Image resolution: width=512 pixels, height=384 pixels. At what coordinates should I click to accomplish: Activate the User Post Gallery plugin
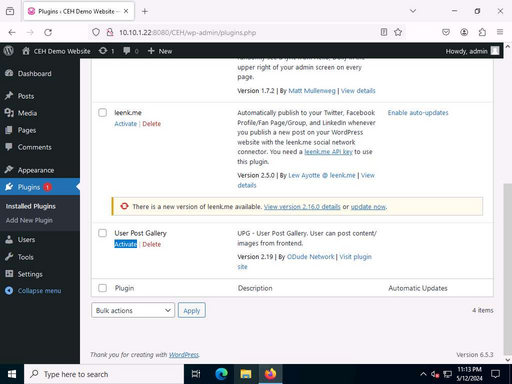pos(126,244)
